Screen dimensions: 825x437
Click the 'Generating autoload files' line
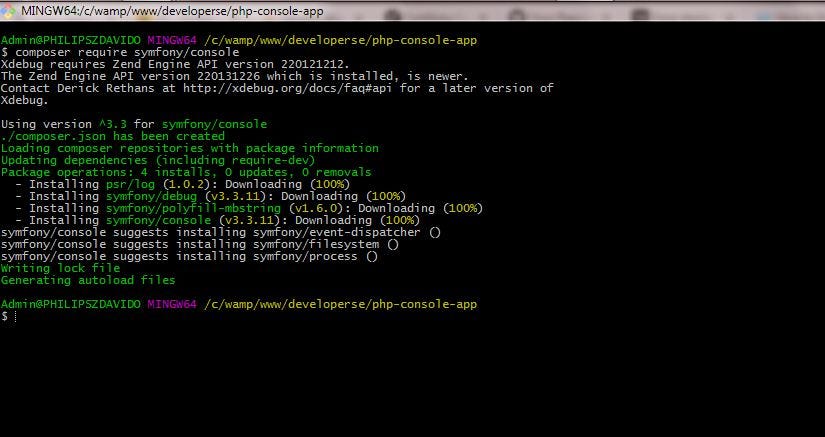tap(88, 280)
